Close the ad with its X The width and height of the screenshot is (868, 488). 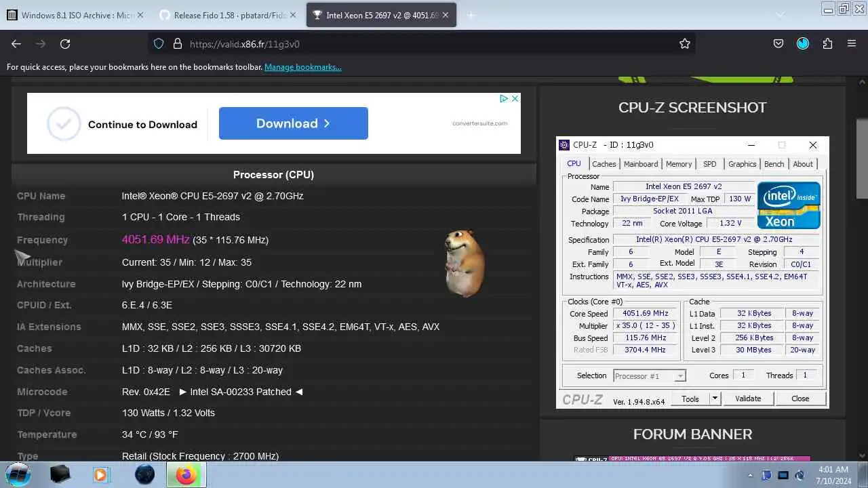515,99
